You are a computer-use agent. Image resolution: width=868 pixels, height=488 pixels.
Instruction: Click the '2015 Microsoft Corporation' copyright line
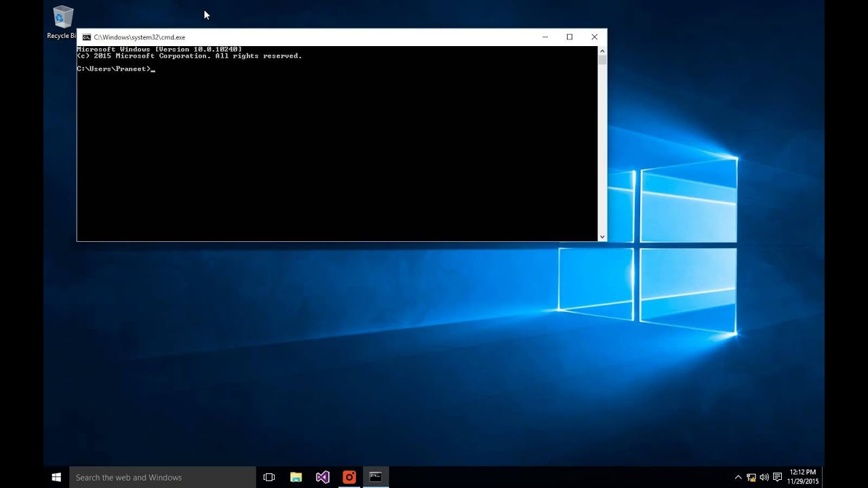189,56
